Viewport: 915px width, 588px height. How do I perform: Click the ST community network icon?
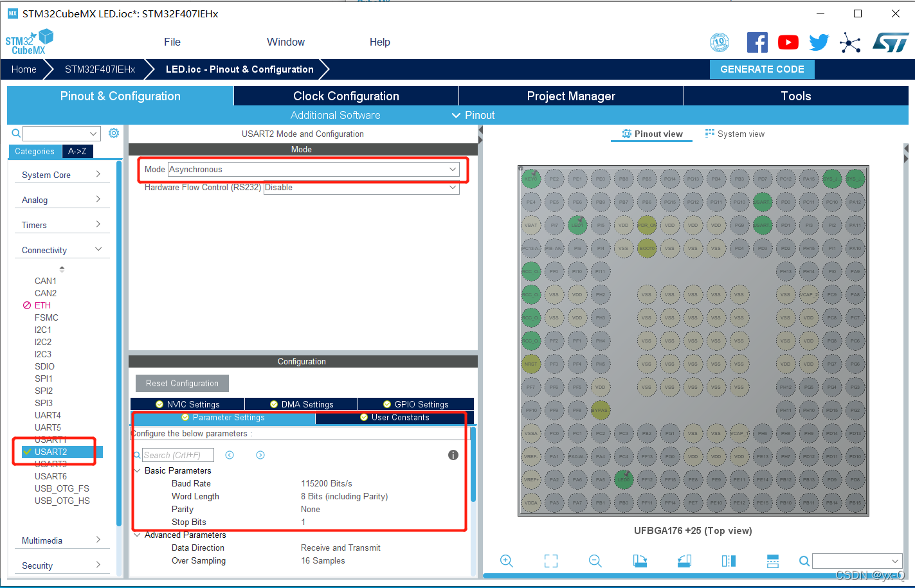click(850, 43)
